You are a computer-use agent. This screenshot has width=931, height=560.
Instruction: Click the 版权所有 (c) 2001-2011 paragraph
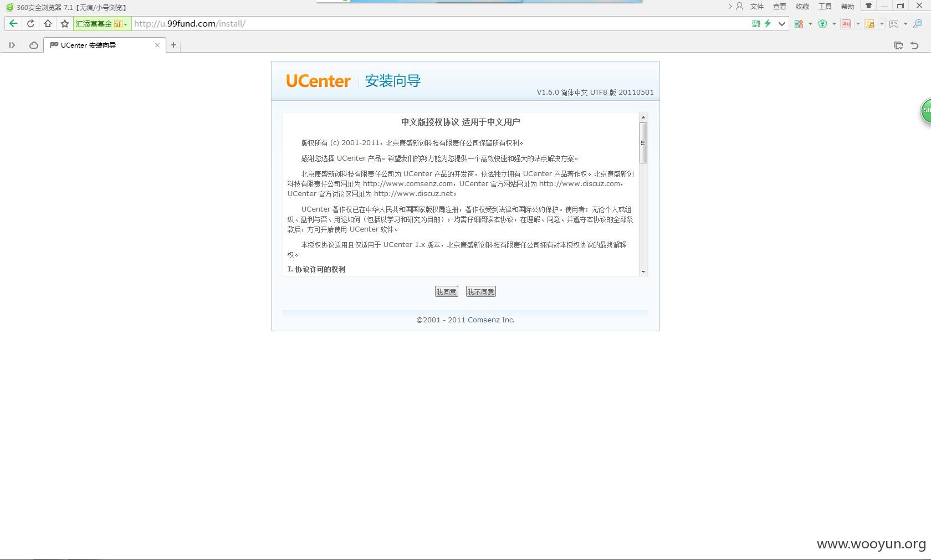[x=412, y=143]
